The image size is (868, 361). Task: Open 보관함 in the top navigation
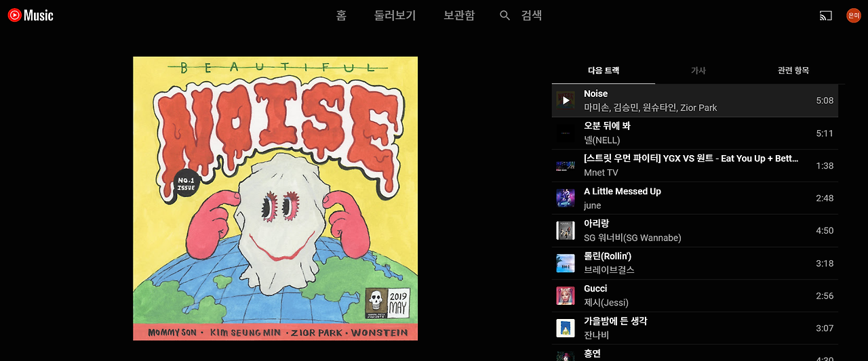[x=459, y=15]
